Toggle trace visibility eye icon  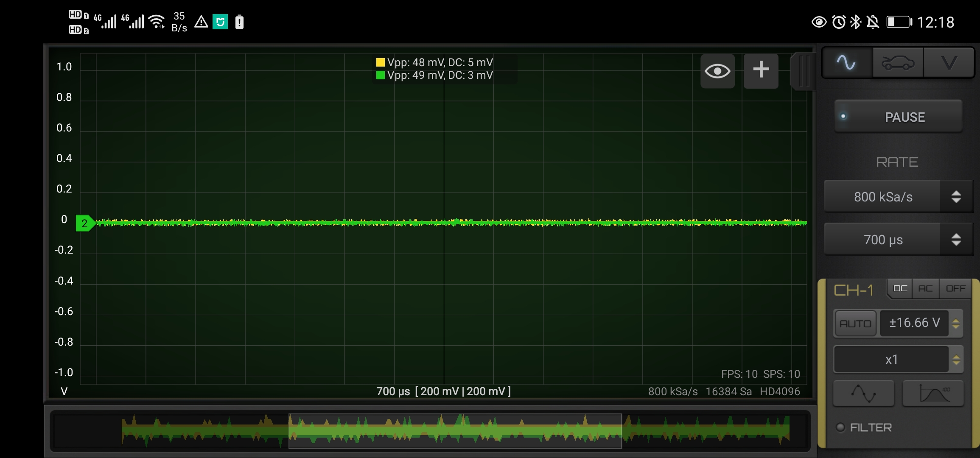pyautogui.click(x=717, y=71)
